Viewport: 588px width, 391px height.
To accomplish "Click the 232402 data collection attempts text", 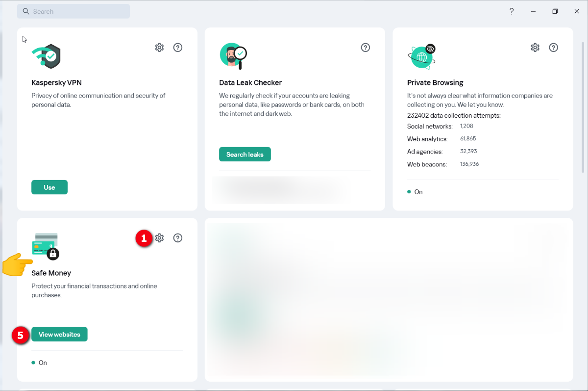I will 454,116.
